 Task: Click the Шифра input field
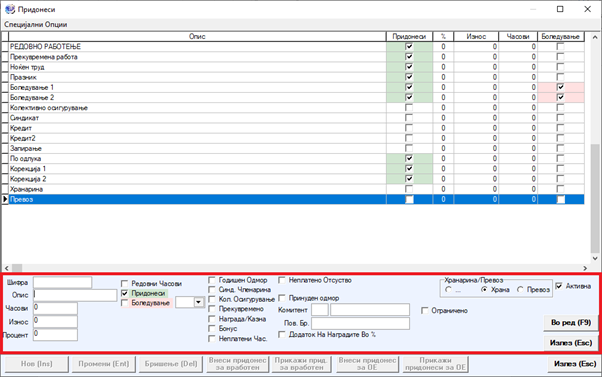(x=63, y=283)
